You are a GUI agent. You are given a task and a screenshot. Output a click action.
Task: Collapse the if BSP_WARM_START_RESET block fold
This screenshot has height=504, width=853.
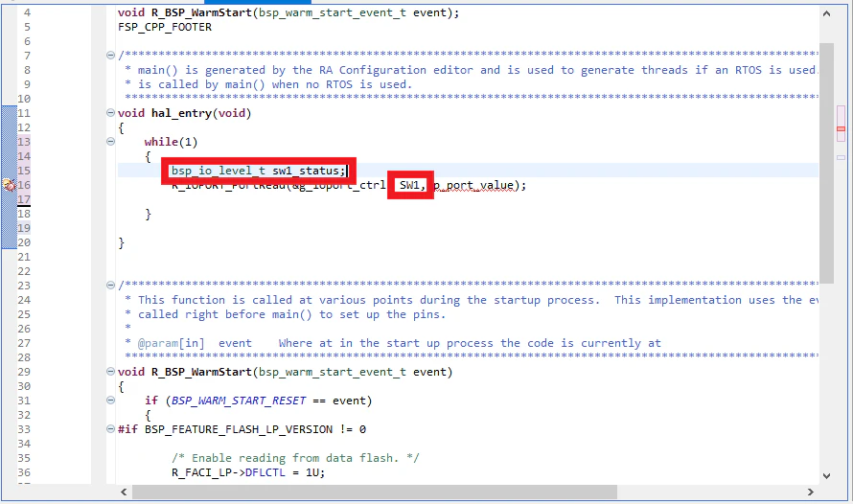click(110, 401)
